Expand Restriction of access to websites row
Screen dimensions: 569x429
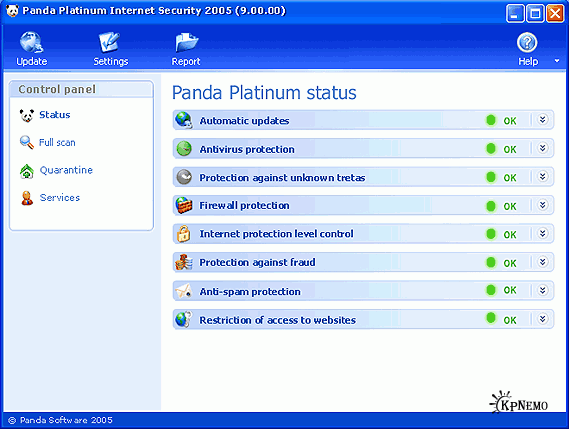pos(543,319)
